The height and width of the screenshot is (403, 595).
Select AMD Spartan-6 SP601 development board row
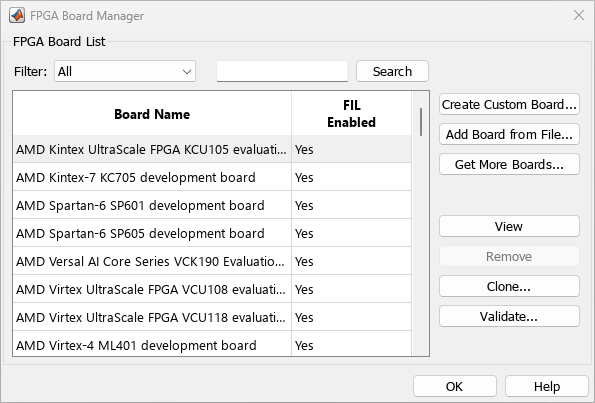[x=212, y=205]
